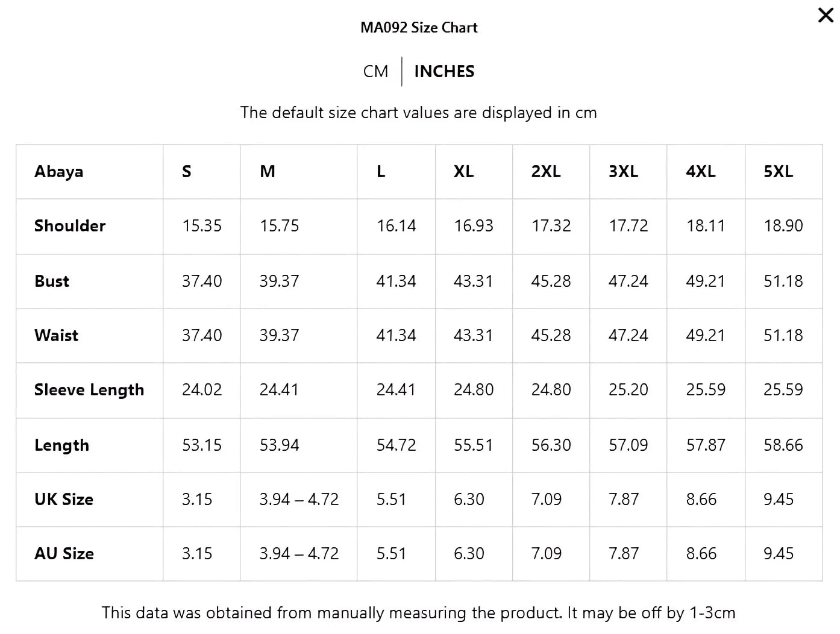Select the AU Size row label
This screenshot has height=634, width=840.
(x=64, y=554)
